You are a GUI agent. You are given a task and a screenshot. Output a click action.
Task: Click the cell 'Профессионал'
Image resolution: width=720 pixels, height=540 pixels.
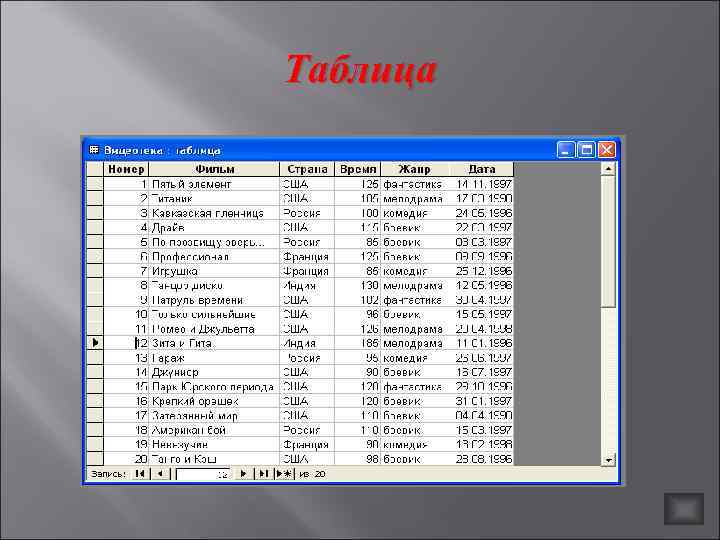(214, 257)
